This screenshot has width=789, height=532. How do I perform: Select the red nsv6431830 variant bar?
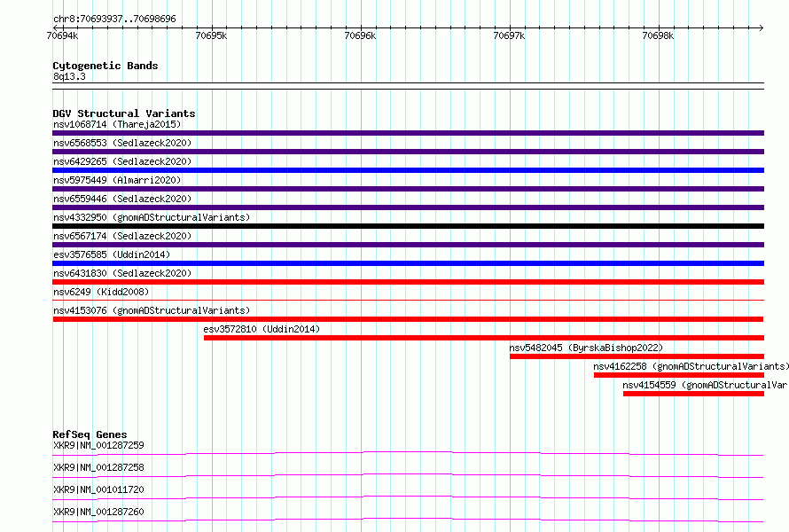point(408,282)
